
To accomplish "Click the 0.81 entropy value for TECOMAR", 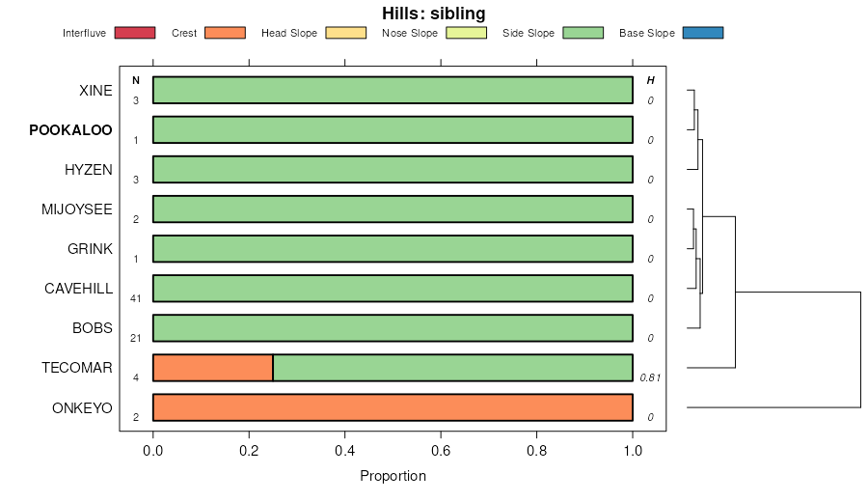I will coord(650,377).
